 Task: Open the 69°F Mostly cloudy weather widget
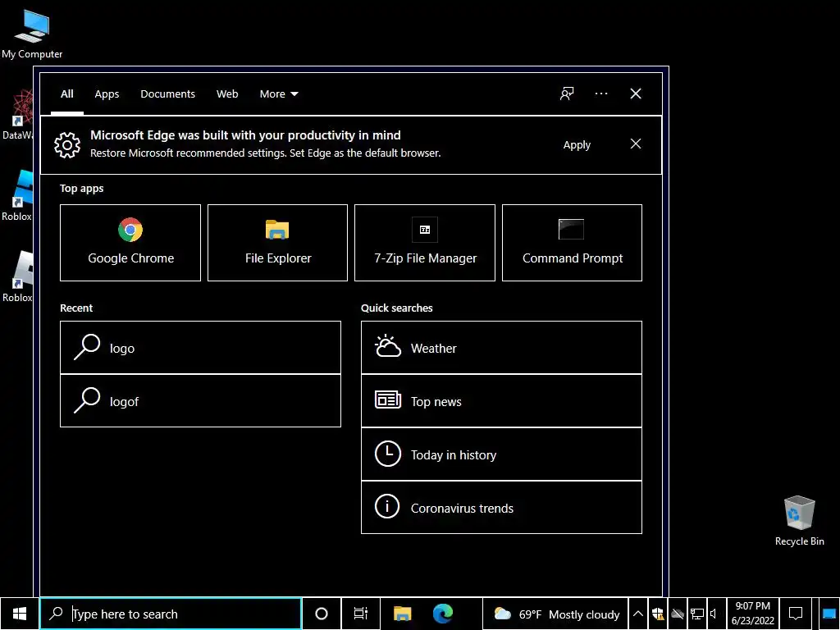click(x=556, y=614)
